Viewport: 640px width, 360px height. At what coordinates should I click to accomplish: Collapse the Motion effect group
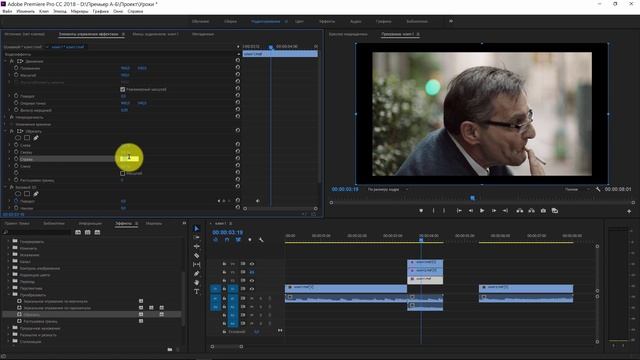coord(6,61)
